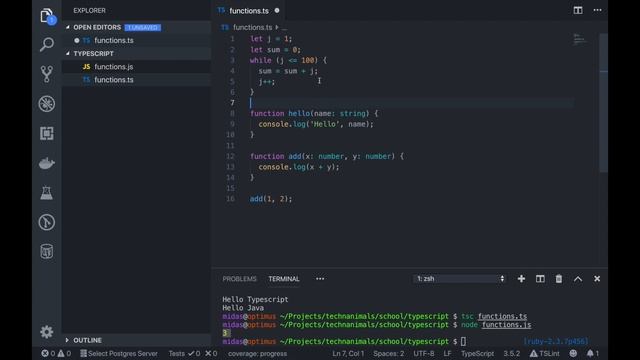Click coverage: progress status item
Image resolution: width=640 pixels, height=360 pixels.
(x=257, y=353)
